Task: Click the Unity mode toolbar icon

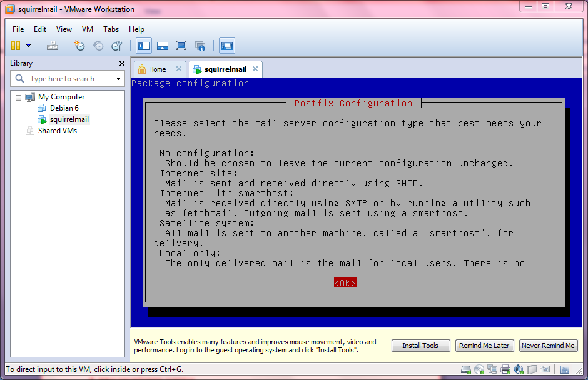Action: click(x=200, y=46)
